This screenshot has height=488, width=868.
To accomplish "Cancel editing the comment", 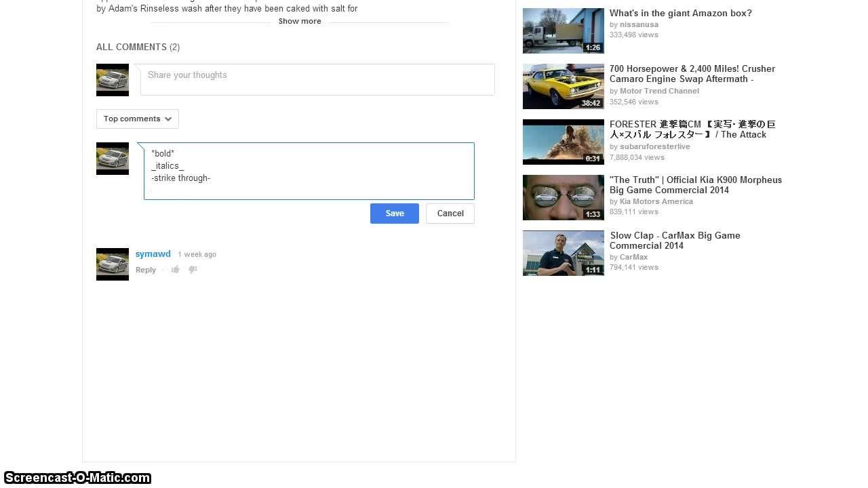I will tap(450, 213).
